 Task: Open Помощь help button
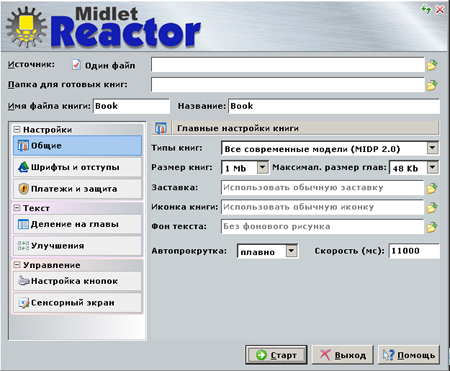[x=409, y=355]
